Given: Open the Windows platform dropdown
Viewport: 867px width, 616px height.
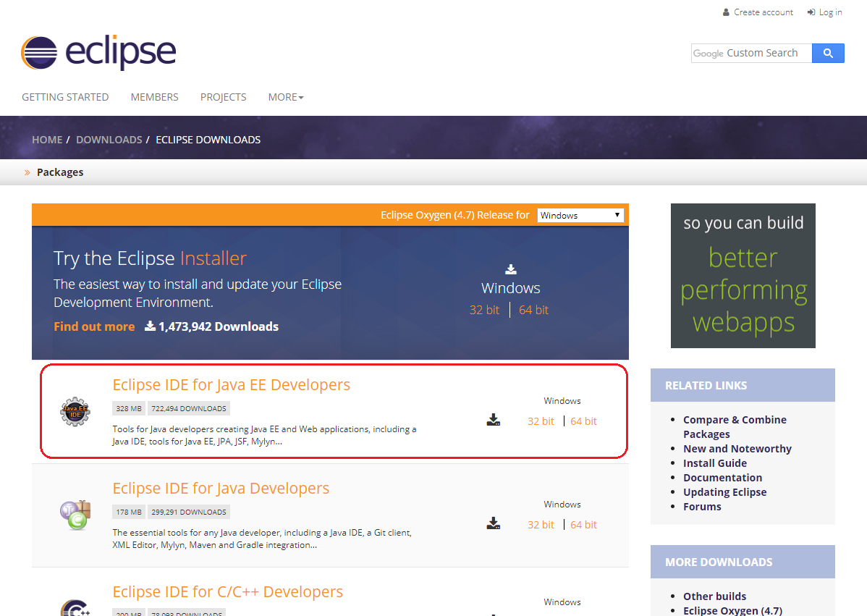Looking at the screenshot, I should tap(580, 215).
